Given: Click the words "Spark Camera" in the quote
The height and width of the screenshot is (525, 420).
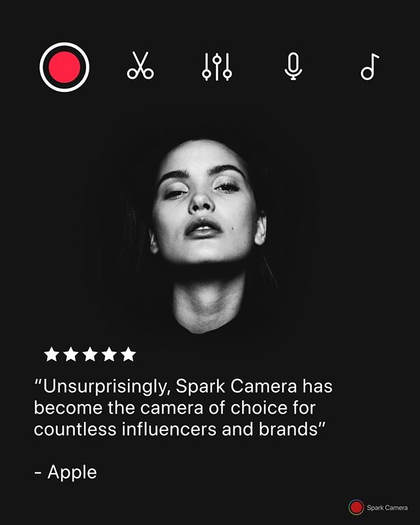Looking at the screenshot, I should (236, 387).
